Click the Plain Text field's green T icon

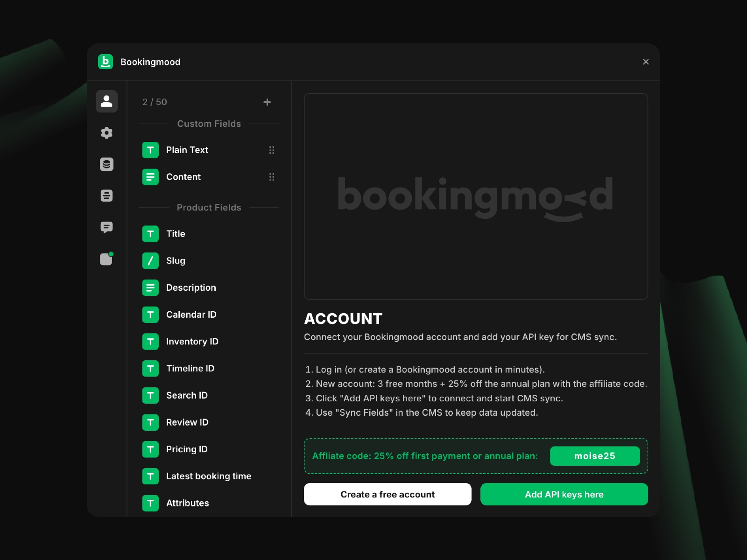coord(150,150)
